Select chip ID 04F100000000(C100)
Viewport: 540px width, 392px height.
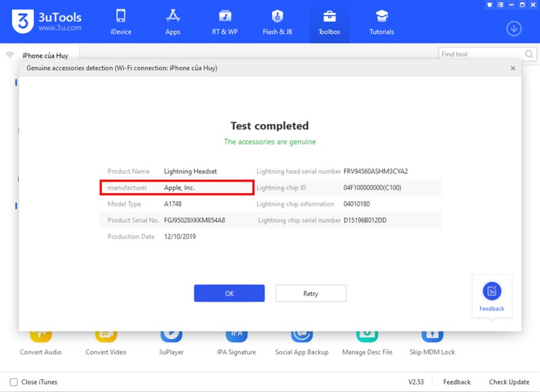[x=373, y=188]
